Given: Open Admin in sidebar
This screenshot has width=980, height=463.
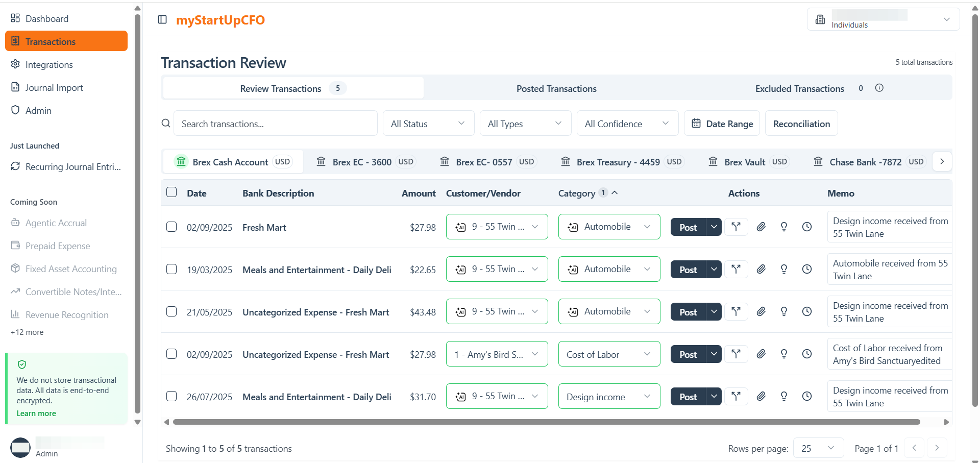Looking at the screenshot, I should (x=66, y=110).
